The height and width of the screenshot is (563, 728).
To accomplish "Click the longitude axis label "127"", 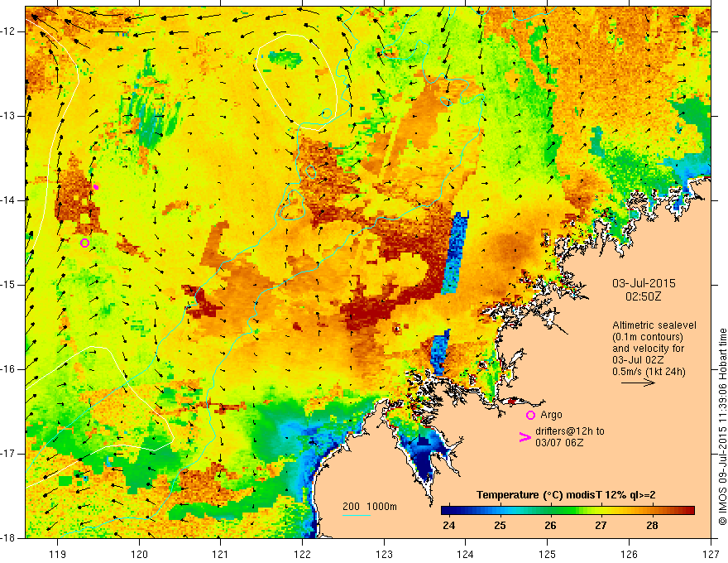I will pos(711,554).
